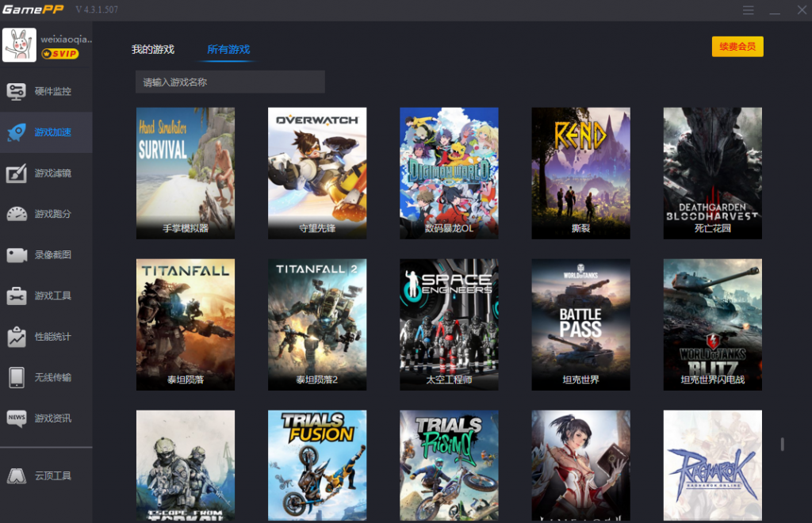
Task: Click the weixiaoqia username text
Action: coord(67,40)
